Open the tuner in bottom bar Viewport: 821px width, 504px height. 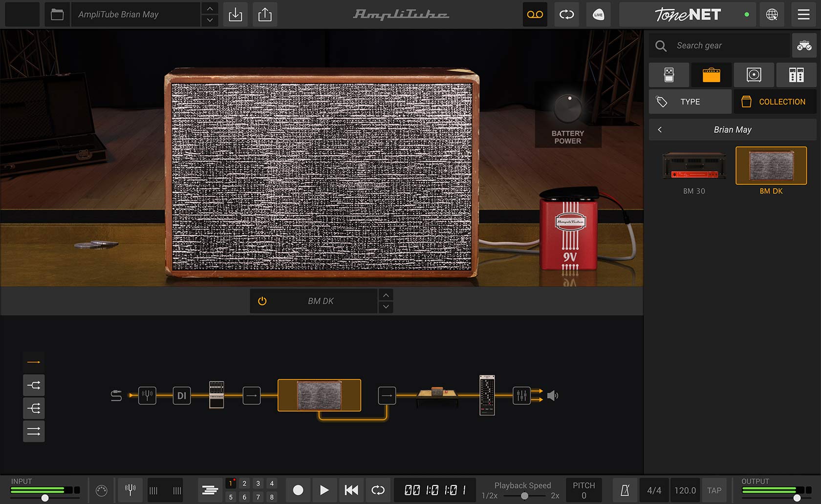pyautogui.click(x=130, y=490)
